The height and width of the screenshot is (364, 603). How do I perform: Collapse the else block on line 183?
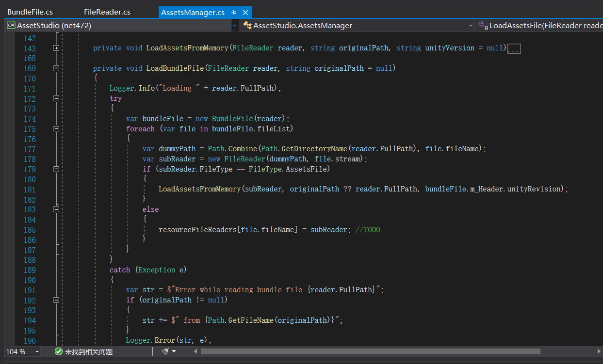pyautogui.click(x=56, y=209)
